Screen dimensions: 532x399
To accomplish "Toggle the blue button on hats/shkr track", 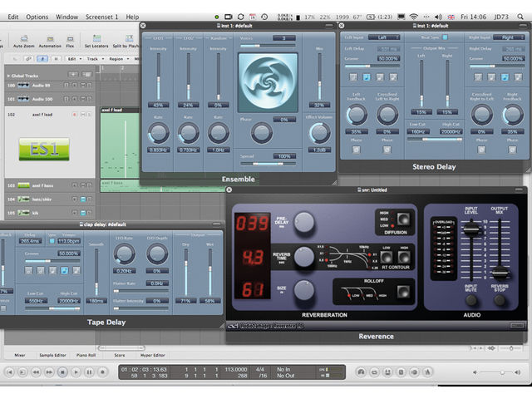I will tap(83, 199).
